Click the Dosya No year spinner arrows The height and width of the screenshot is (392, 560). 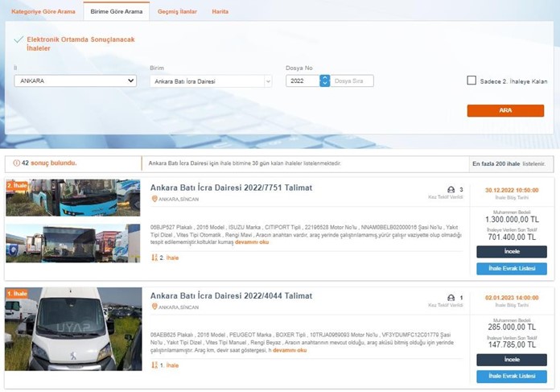(x=324, y=80)
